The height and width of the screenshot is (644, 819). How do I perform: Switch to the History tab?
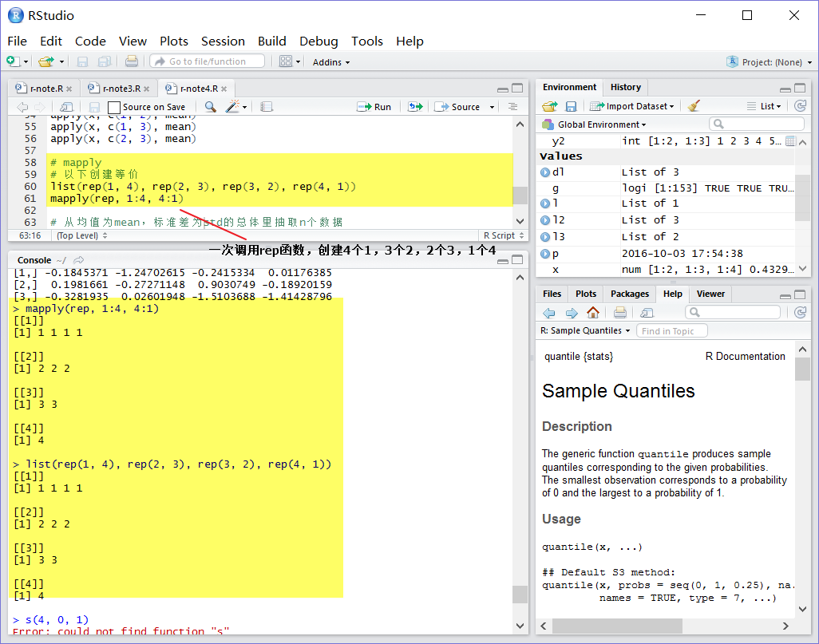coord(625,87)
